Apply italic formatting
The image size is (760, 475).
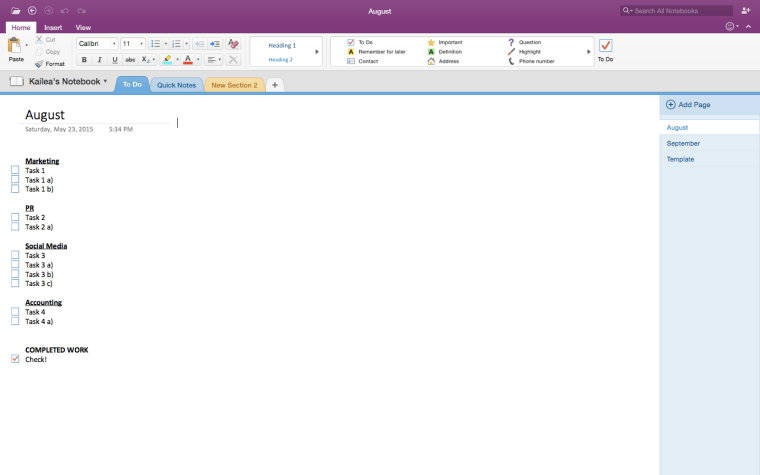(99, 60)
